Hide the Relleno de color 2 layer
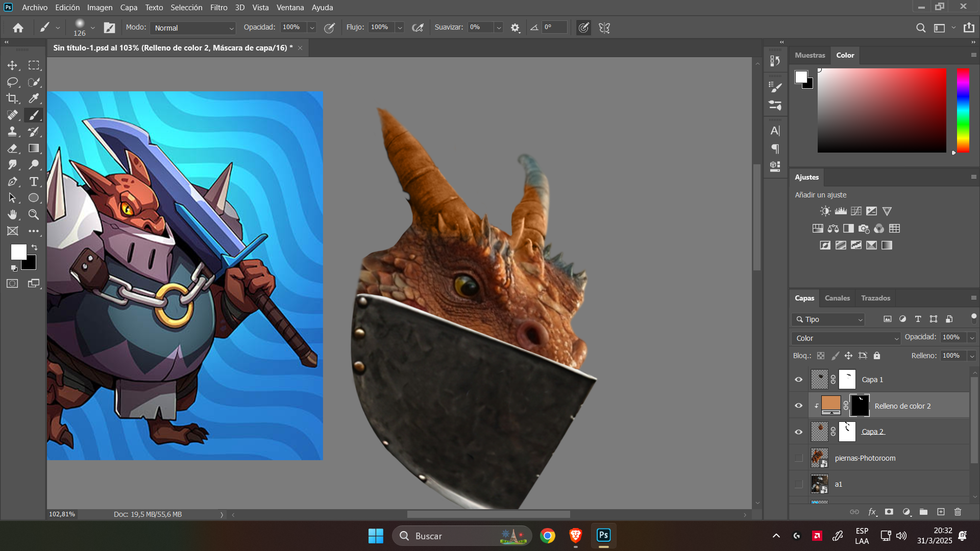The image size is (980, 551). pyautogui.click(x=799, y=406)
